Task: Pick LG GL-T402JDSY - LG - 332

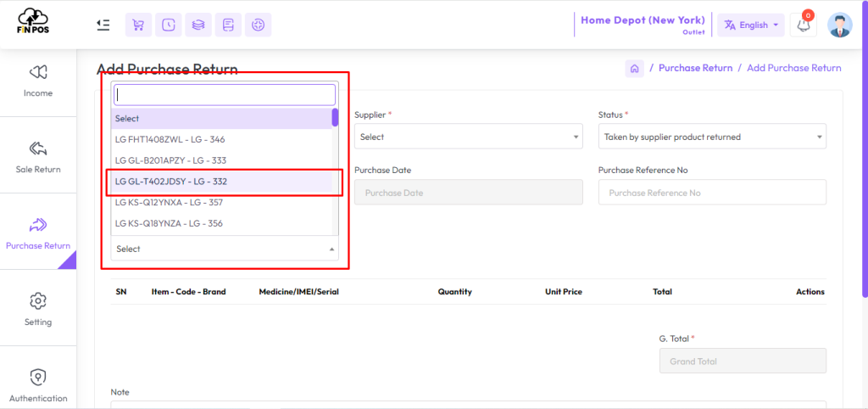Action: pos(221,182)
